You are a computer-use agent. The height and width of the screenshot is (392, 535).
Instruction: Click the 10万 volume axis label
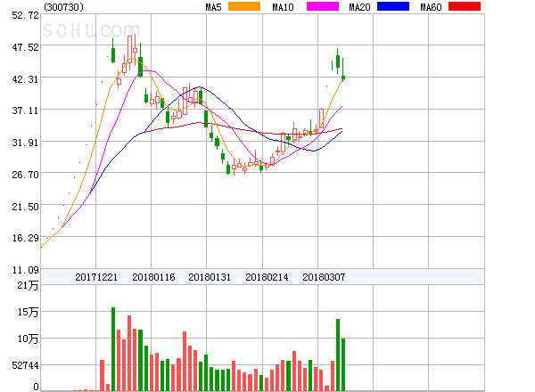28,339
